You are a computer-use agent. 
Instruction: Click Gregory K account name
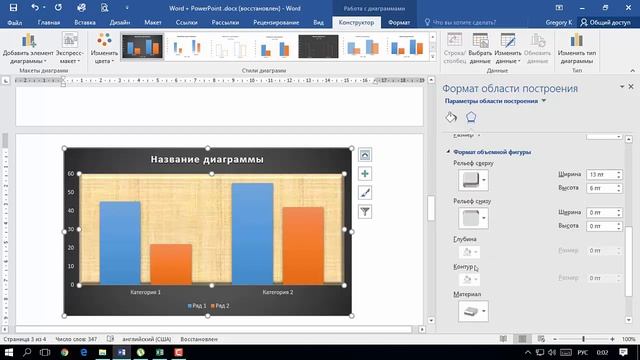click(559, 22)
